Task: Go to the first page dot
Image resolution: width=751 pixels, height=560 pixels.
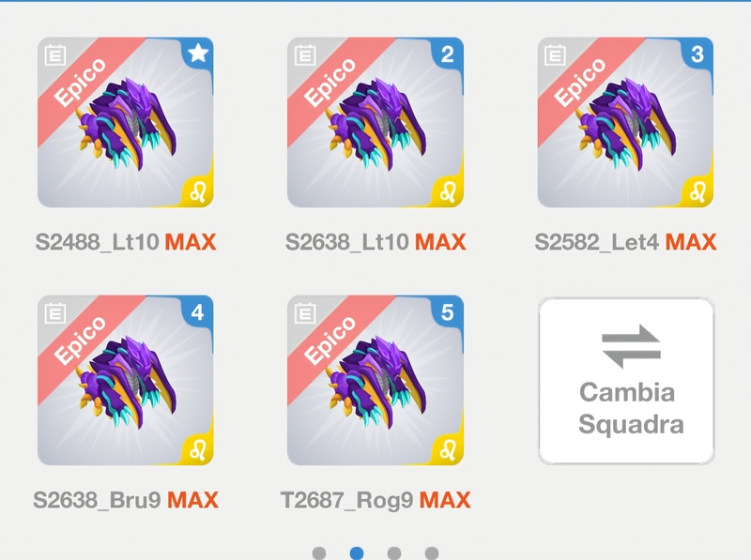Action: (x=319, y=553)
